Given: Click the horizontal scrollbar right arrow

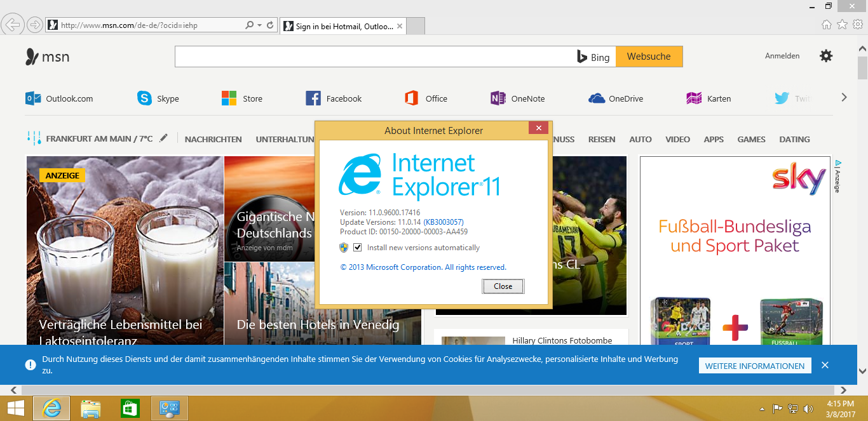Looking at the screenshot, I should point(844,390).
